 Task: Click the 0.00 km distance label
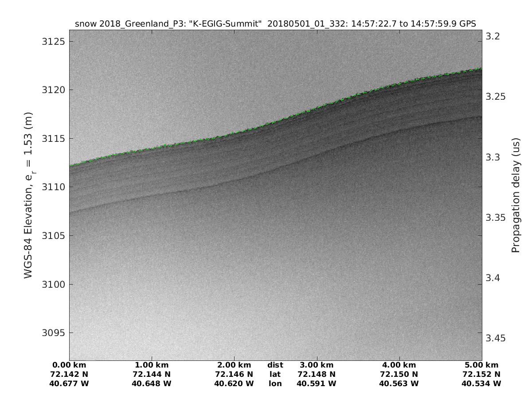[70, 365]
